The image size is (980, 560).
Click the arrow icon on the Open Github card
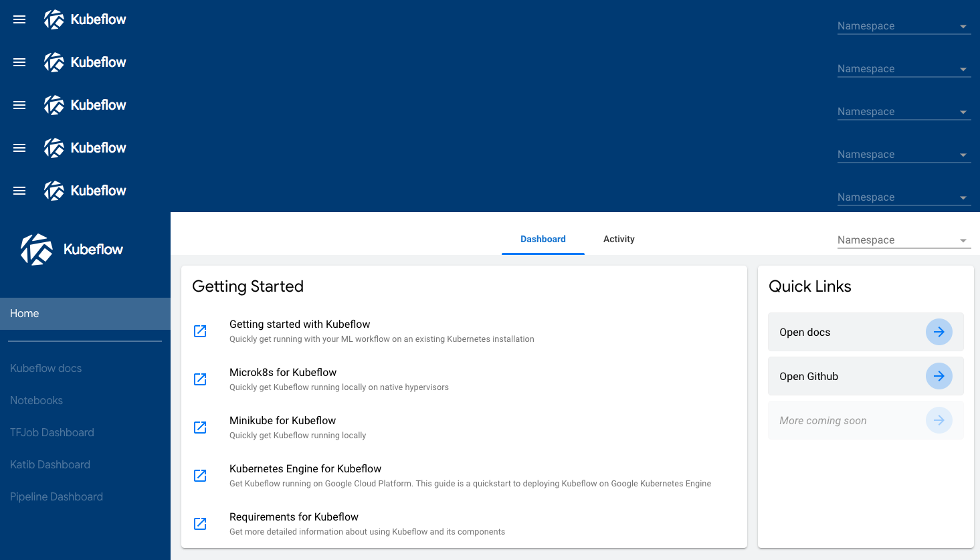point(939,376)
